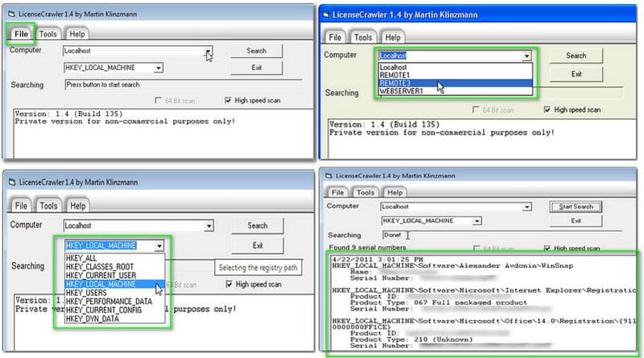
Task: Expand Localhost dropdown in bottom-right window
Action: pyautogui.click(x=526, y=208)
